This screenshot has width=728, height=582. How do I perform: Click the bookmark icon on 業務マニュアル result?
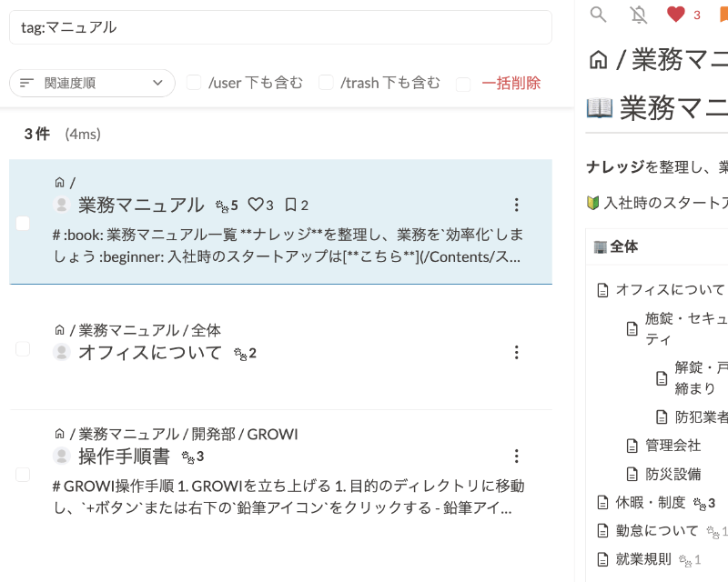coord(290,205)
